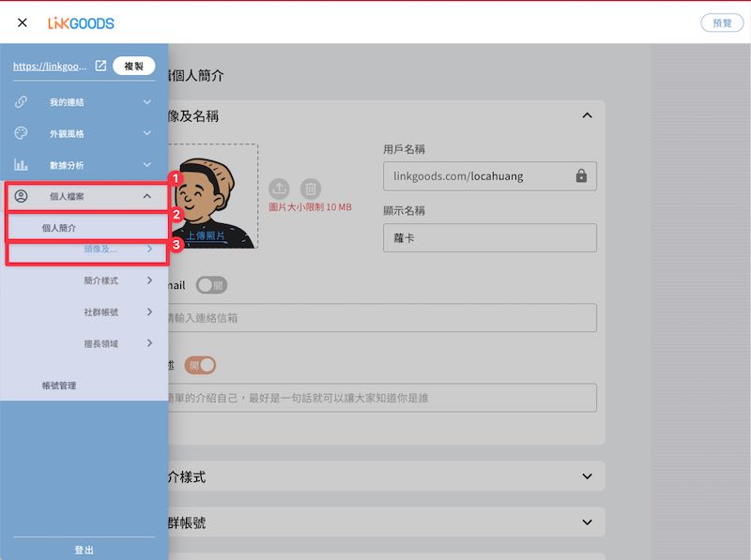Click the lock icon in username field

[x=581, y=175]
